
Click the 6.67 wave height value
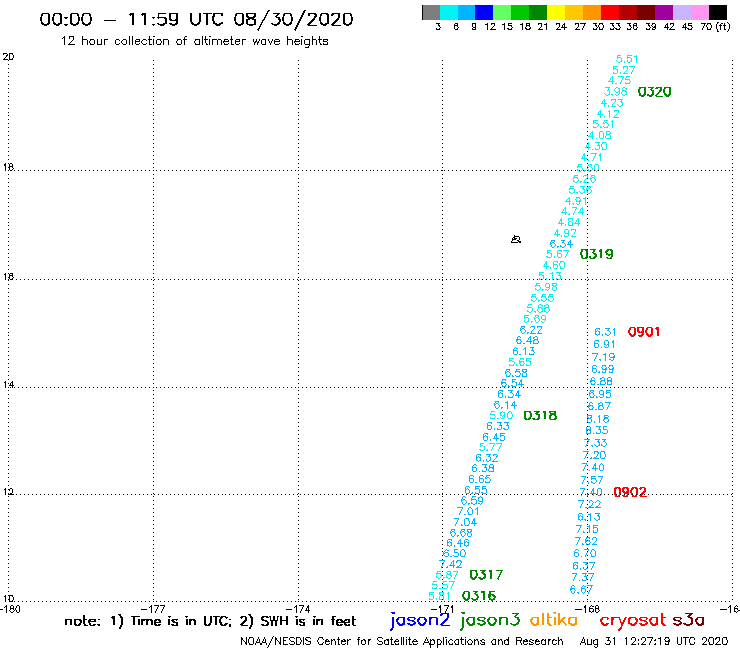click(x=581, y=590)
